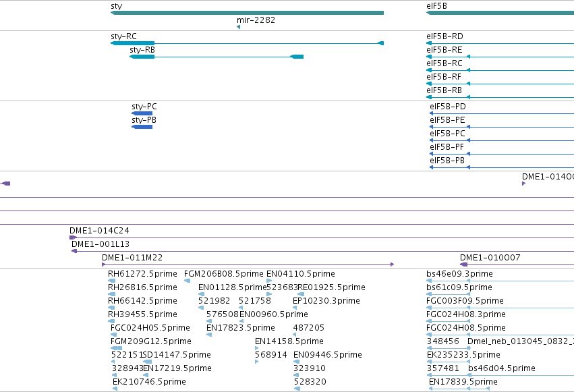
Task: Select EST EK210746.5prime
Action: click(149, 382)
